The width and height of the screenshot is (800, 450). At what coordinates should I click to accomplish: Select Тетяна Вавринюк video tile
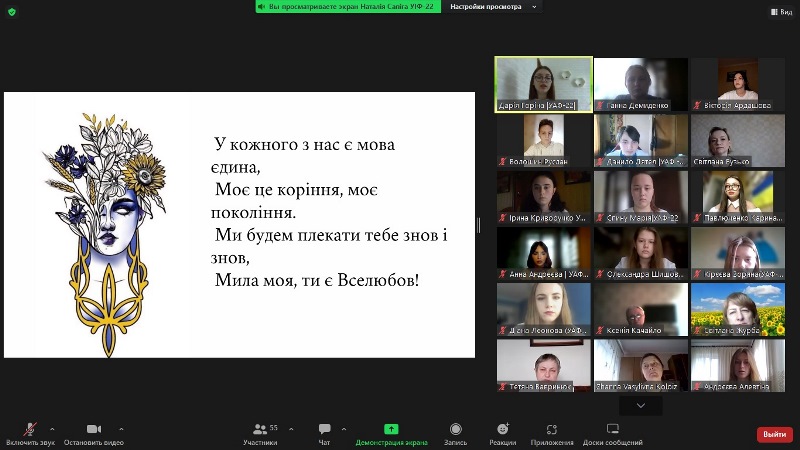tap(544, 365)
